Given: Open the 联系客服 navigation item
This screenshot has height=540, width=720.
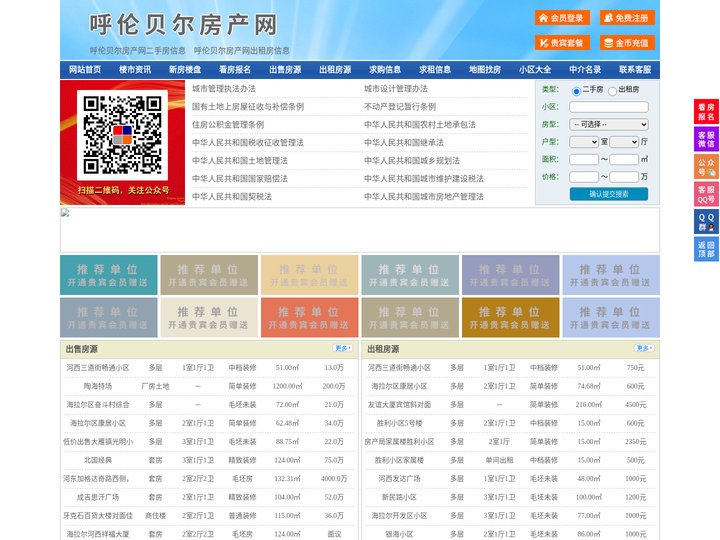Looking at the screenshot, I should pos(635,70).
